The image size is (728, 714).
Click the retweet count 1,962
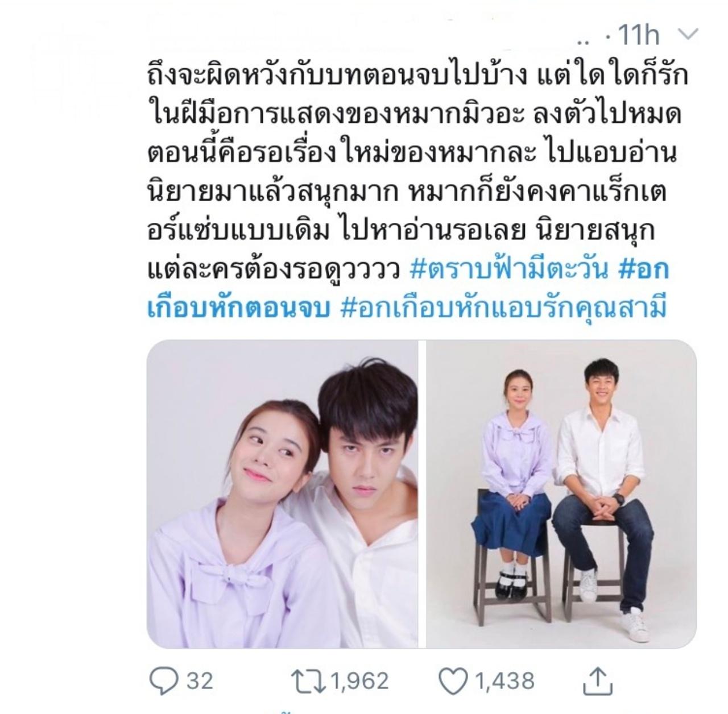tap(359, 680)
